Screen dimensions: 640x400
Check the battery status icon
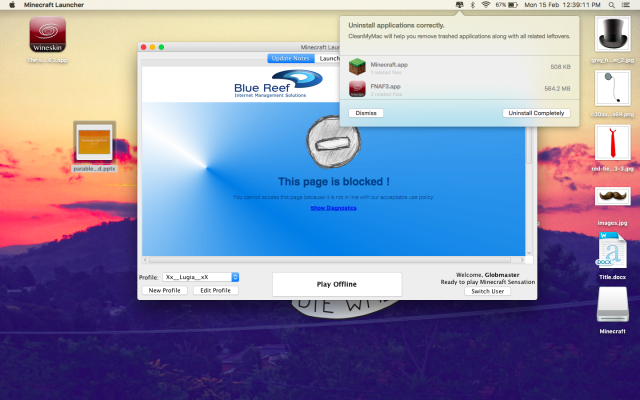(513, 5)
